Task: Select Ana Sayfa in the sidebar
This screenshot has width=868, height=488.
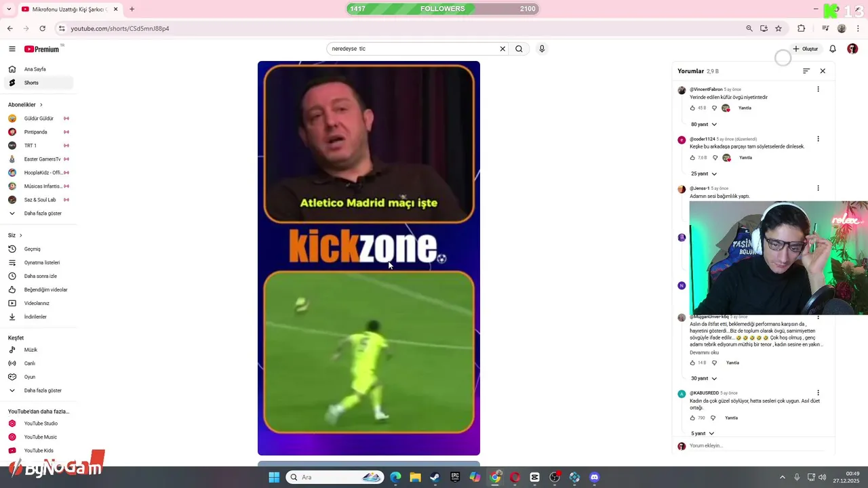Action: (38, 69)
